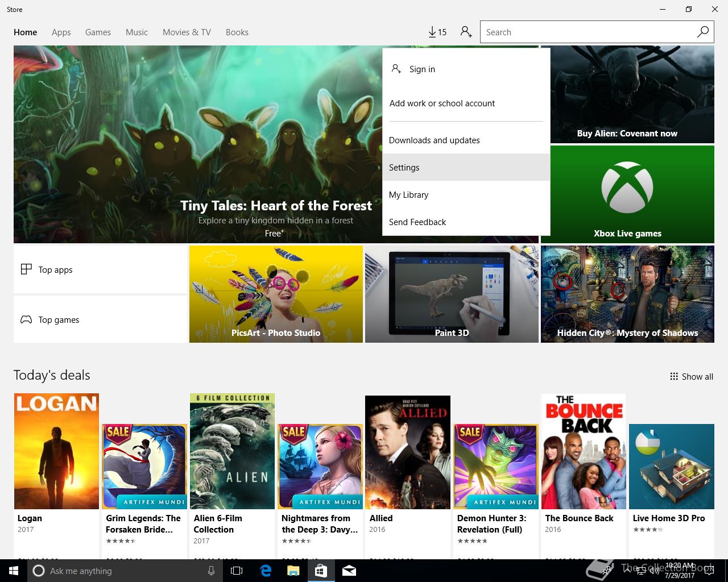Viewport: 728px width, 582px height.
Task: Open File Explorer from the taskbar
Action: pos(293,571)
